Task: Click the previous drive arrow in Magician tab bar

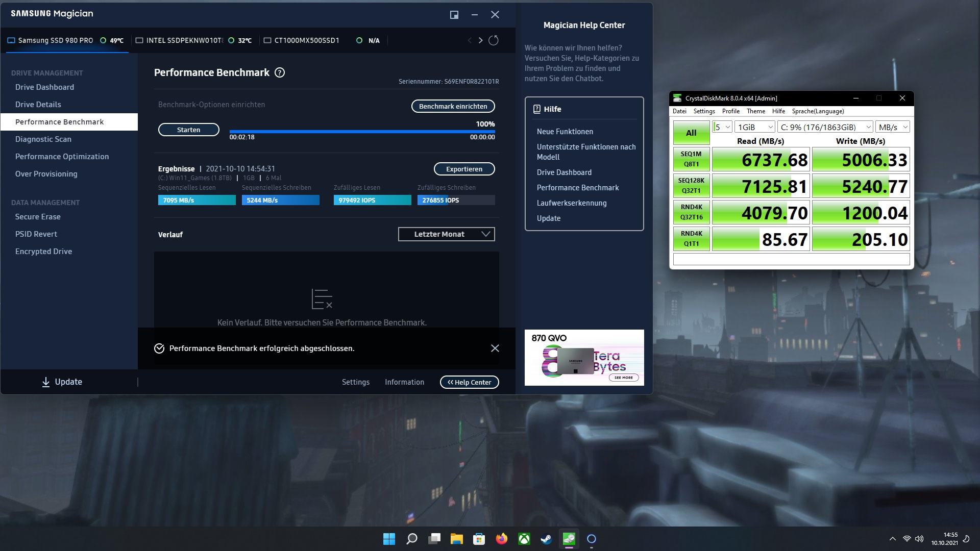Action: point(470,40)
